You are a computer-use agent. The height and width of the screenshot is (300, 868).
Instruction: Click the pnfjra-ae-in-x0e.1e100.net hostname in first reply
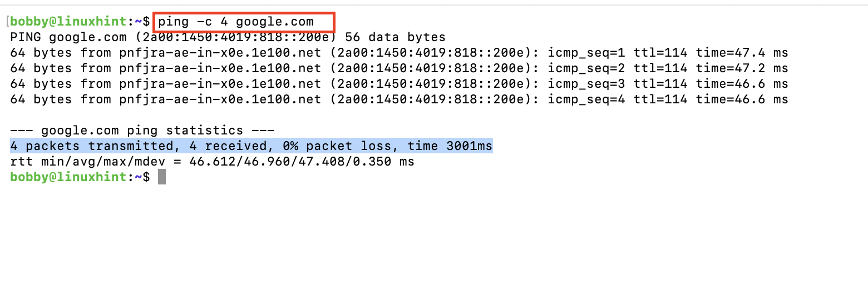pos(220,53)
